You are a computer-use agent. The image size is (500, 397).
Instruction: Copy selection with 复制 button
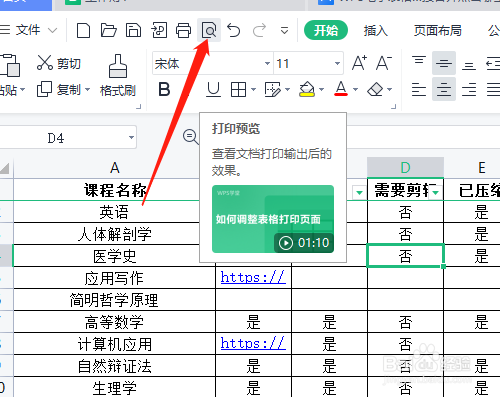coord(59,90)
